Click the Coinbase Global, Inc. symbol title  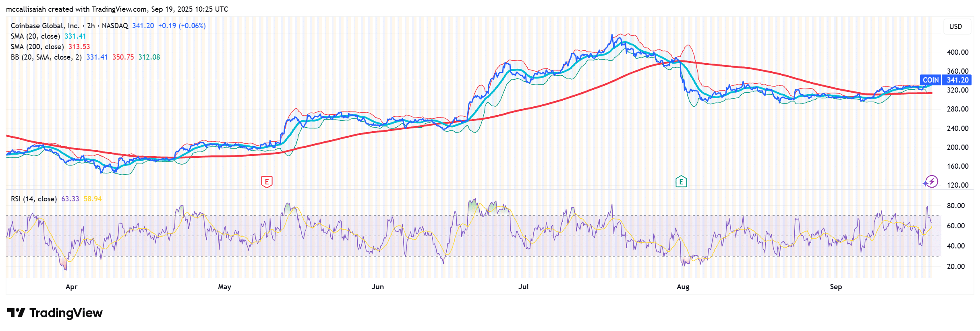point(45,26)
